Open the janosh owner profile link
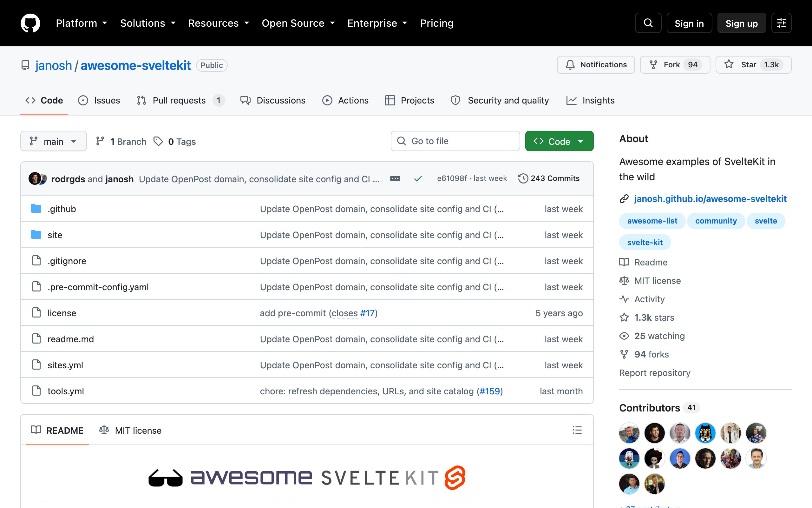The height and width of the screenshot is (508, 812). (x=54, y=65)
